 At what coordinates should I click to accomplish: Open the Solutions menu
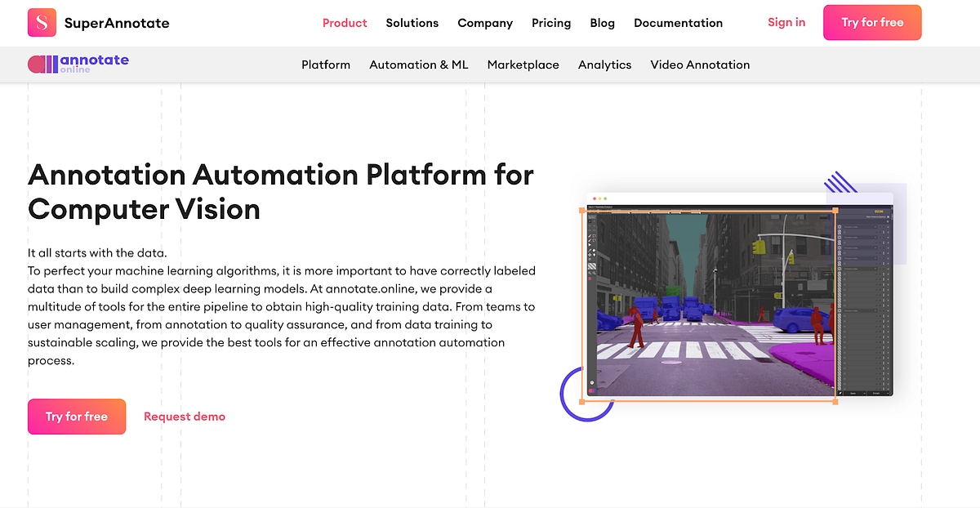(x=412, y=23)
